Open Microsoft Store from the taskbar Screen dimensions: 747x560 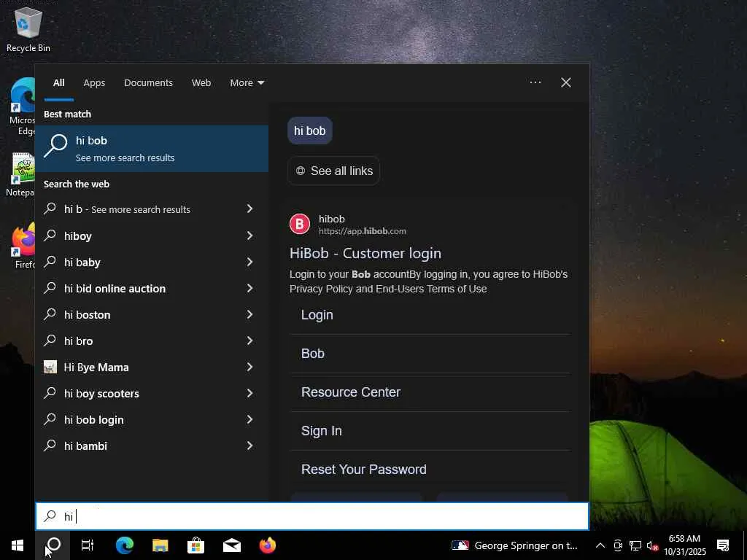pos(196,545)
